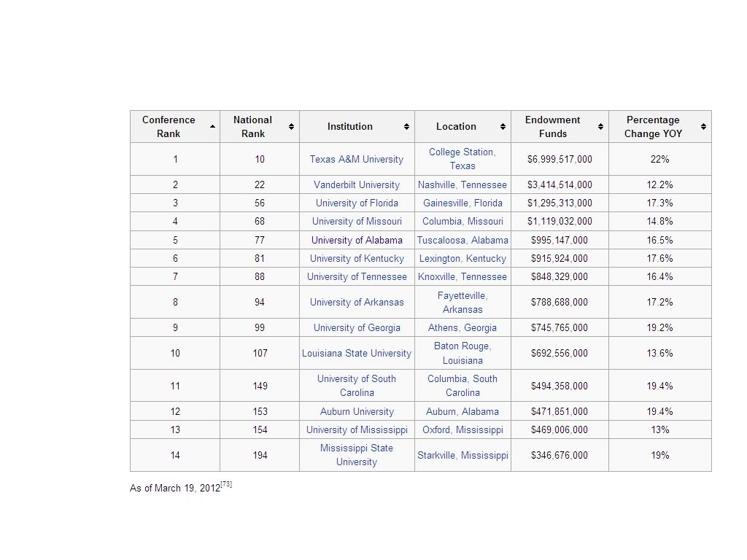Sort by Institution column arrows
Image resolution: width=747 pixels, height=560 pixels.
(406, 127)
